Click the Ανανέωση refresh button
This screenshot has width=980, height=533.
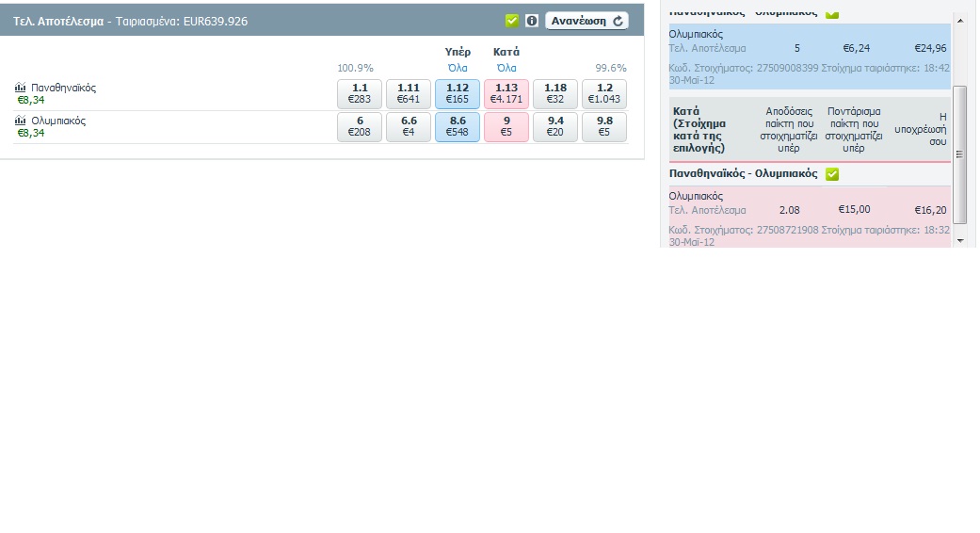[x=586, y=21]
